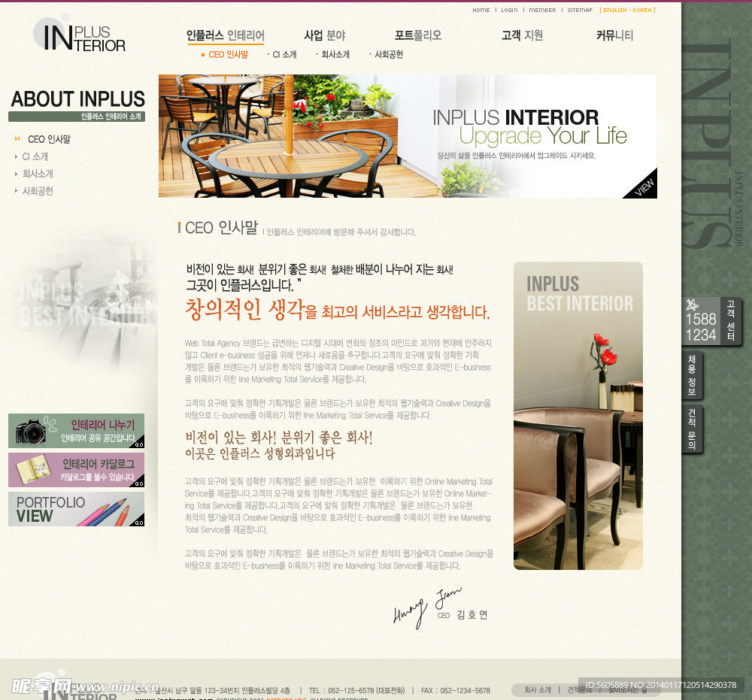Click the ABOUT INPLUS sidebar heading
The width and height of the screenshot is (752, 700).
[x=77, y=99]
